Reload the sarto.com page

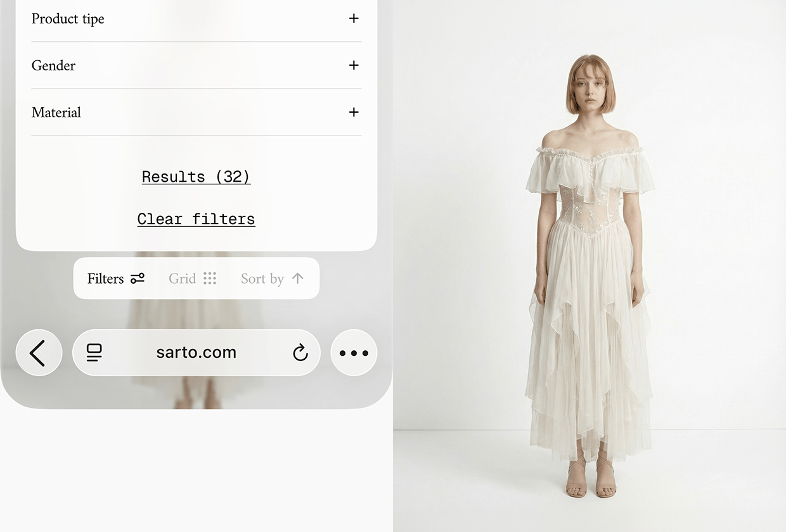[300, 353]
